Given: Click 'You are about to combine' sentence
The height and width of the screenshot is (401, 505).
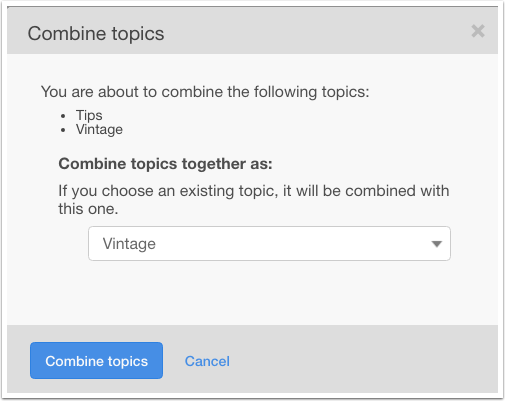Looking at the screenshot, I should point(205,92).
